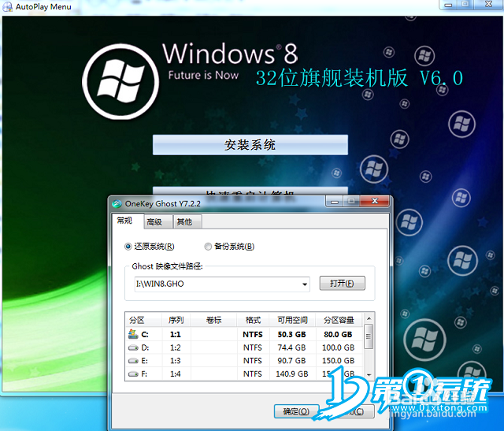Click the 分区容量 column header

point(339,320)
